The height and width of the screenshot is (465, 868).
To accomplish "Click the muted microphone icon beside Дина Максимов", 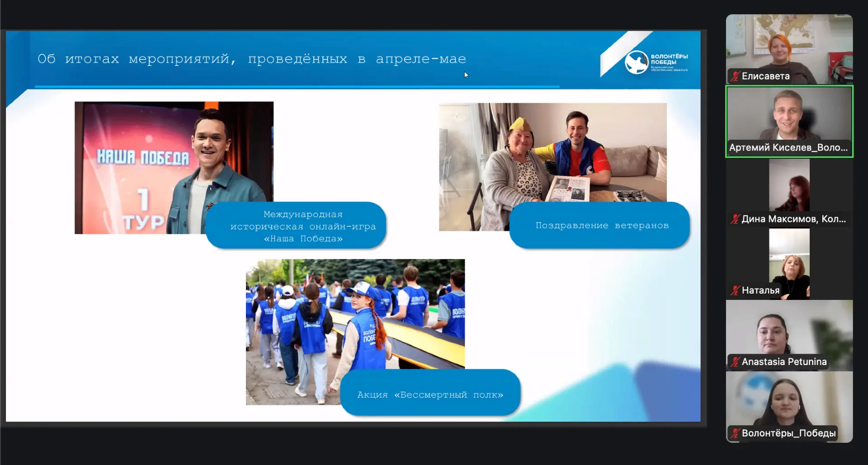I will tap(735, 219).
